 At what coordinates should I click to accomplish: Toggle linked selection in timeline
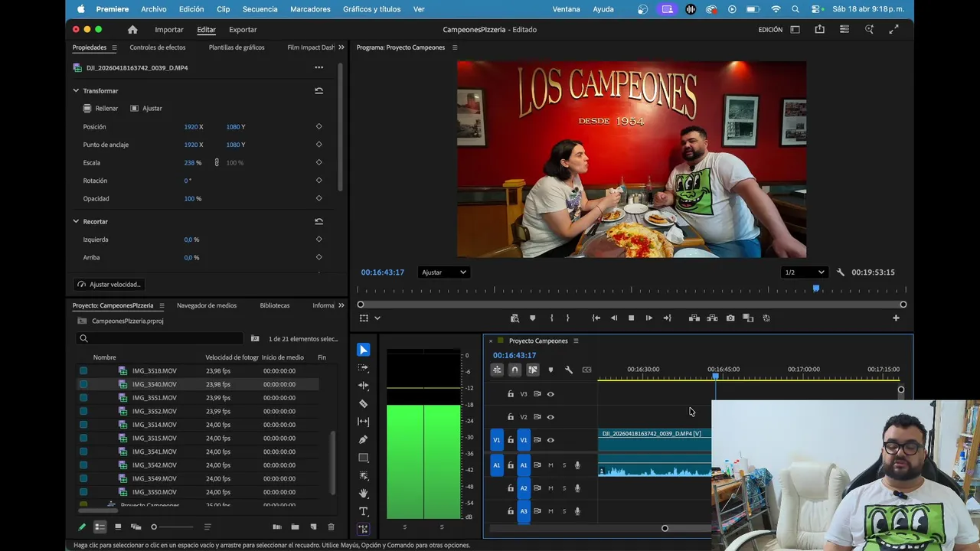[x=533, y=370]
